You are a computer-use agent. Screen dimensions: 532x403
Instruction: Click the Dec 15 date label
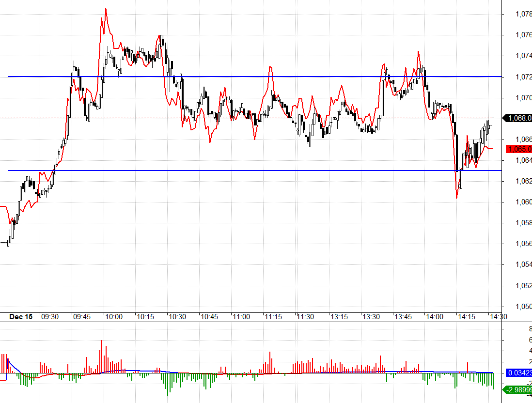21,317
